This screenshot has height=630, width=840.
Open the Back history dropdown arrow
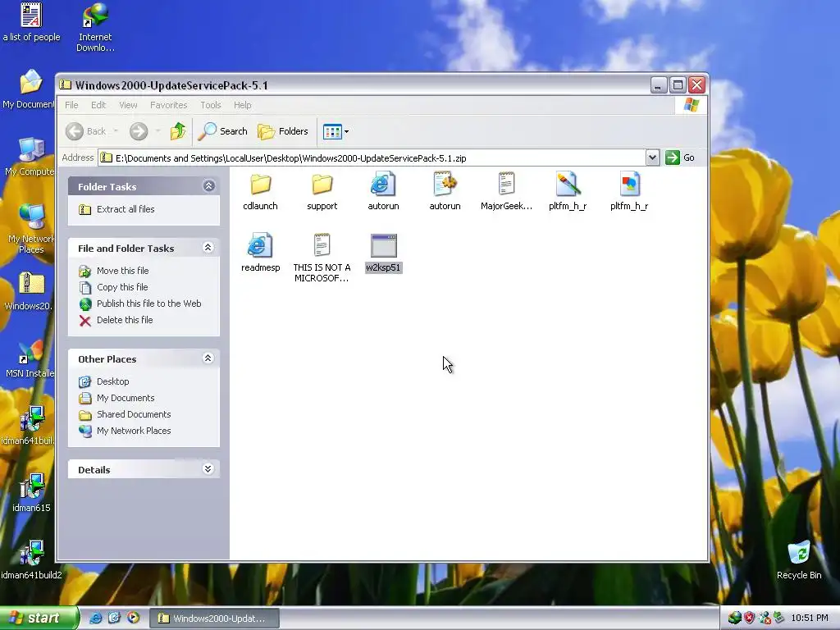tap(116, 131)
